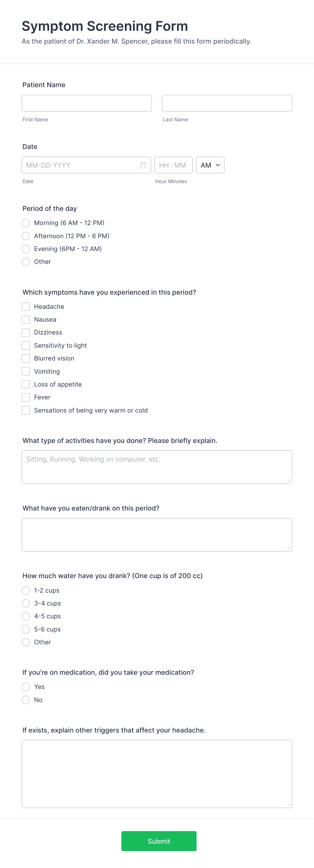Click the First Name input field
The image size is (314, 868).
(x=86, y=103)
